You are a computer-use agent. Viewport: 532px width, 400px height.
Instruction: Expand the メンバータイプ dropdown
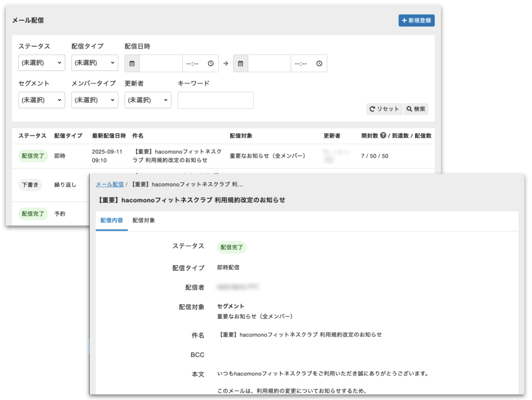click(x=95, y=100)
